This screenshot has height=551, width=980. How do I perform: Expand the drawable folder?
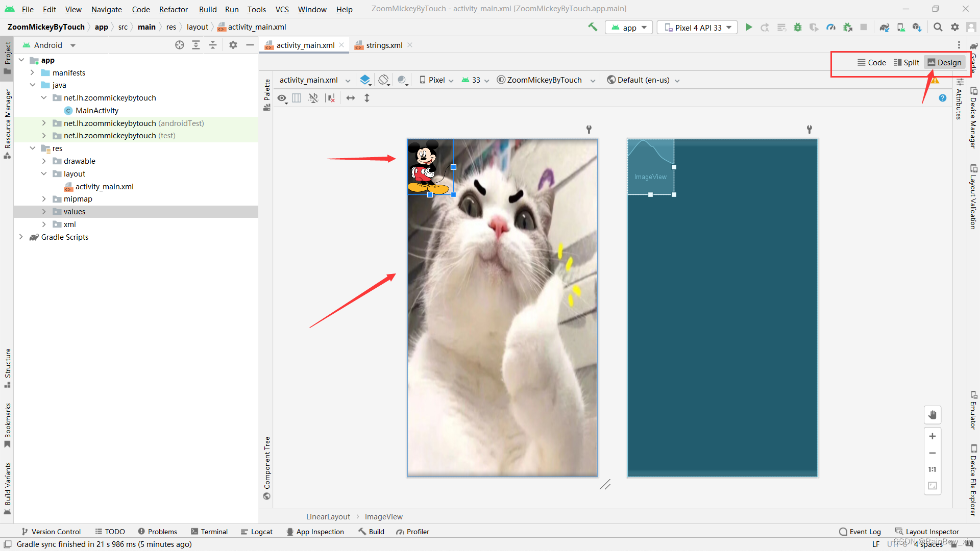click(44, 161)
